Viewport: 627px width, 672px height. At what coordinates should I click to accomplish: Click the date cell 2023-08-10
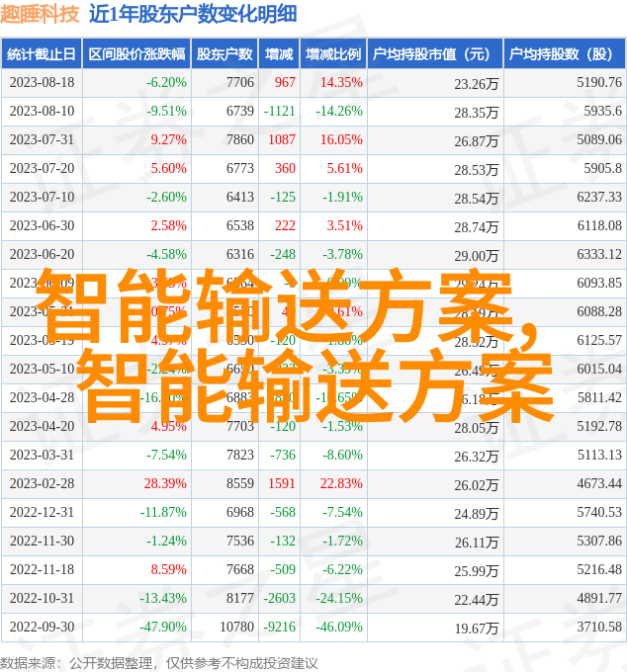point(42,111)
